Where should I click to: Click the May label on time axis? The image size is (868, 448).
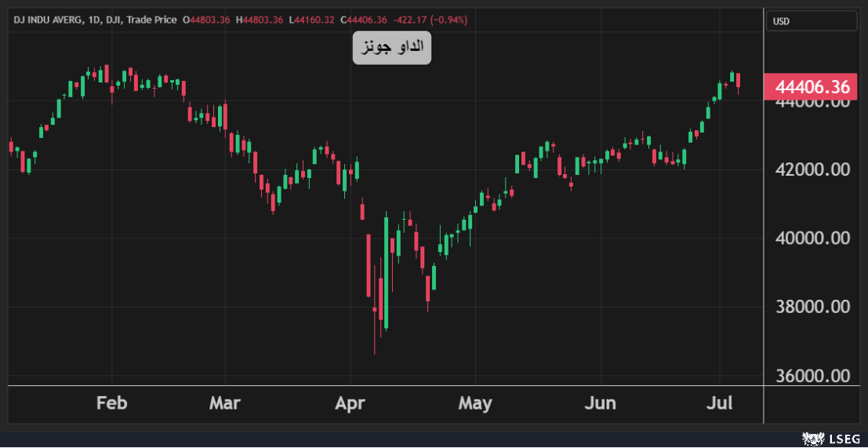point(475,403)
